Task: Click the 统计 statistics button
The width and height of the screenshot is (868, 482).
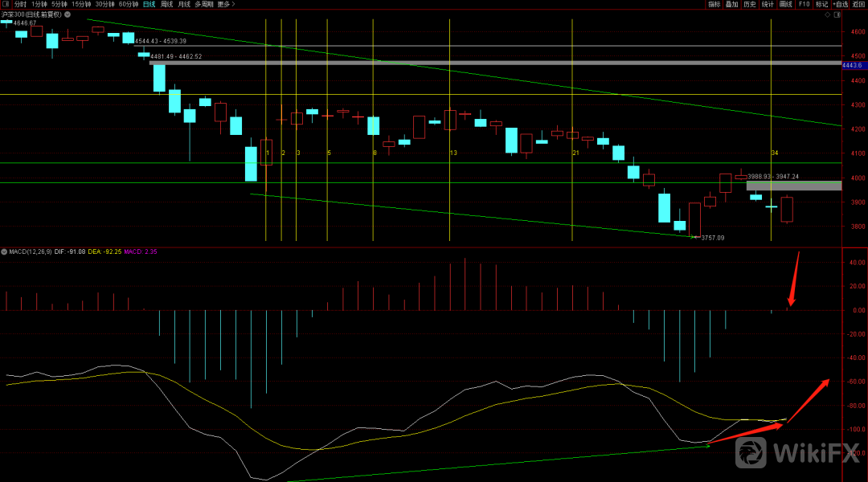Action: point(768,4)
